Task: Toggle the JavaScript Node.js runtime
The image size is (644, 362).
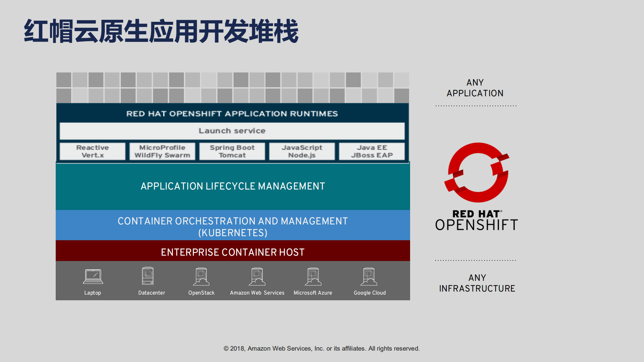Action: 302,151
